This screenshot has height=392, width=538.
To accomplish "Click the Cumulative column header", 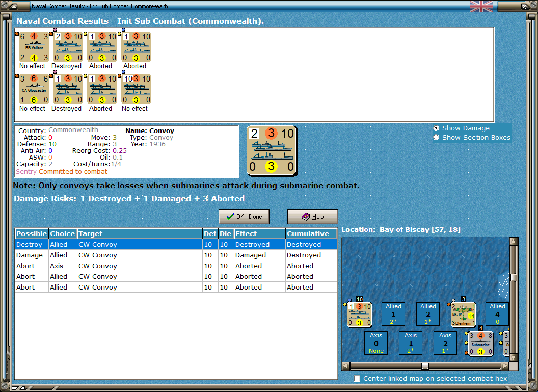I will coord(311,233).
